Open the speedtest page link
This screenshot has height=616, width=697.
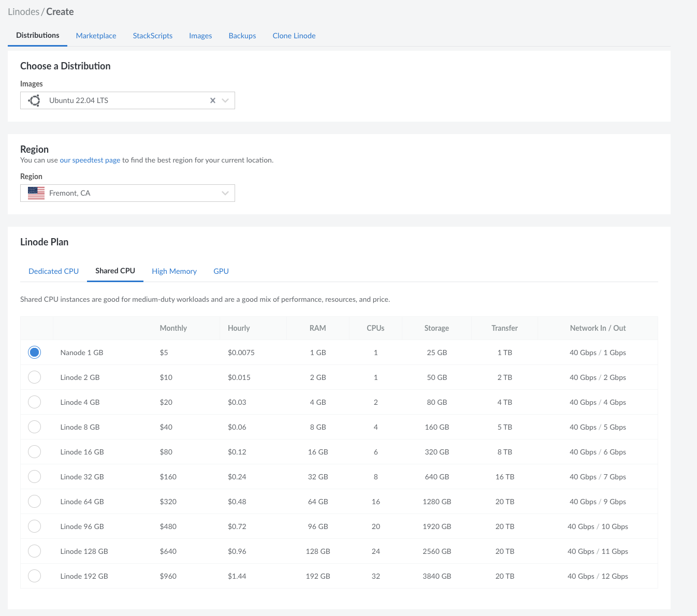point(90,160)
